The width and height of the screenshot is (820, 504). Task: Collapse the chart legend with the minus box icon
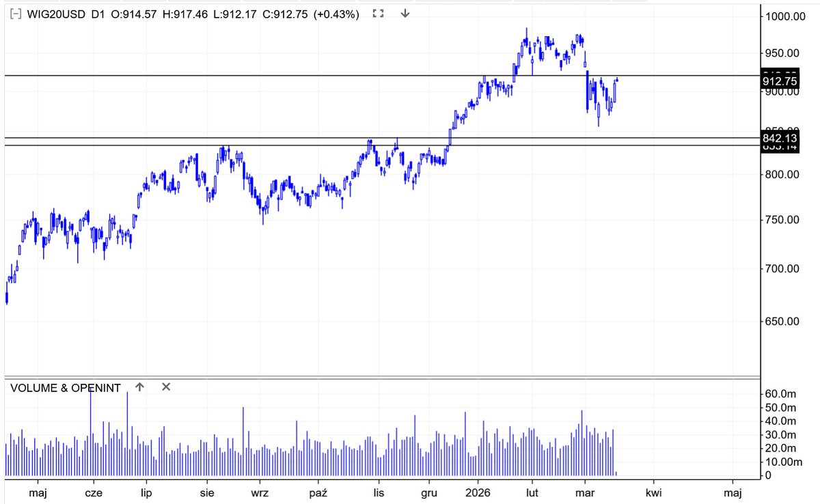[16, 14]
